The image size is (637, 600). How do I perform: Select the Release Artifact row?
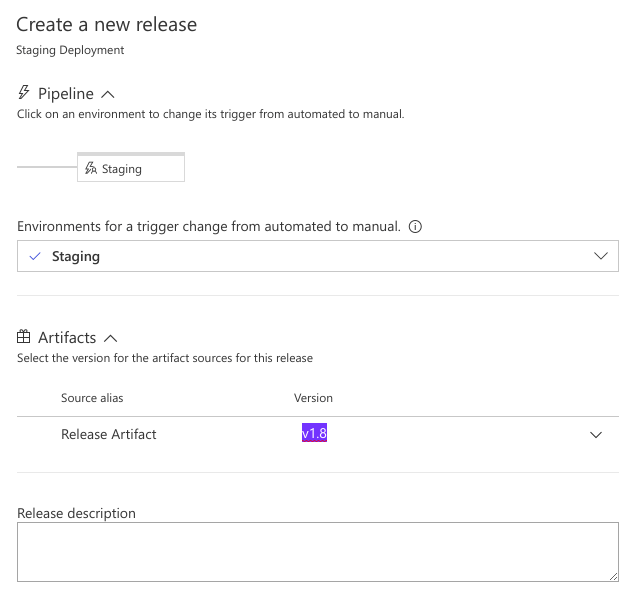109,434
